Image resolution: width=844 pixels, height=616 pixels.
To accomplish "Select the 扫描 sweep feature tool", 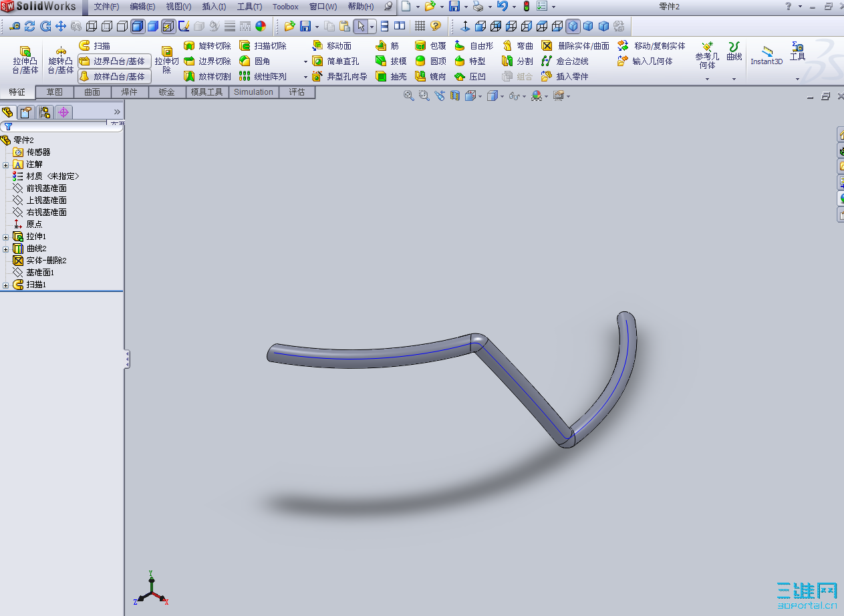I will (x=95, y=45).
